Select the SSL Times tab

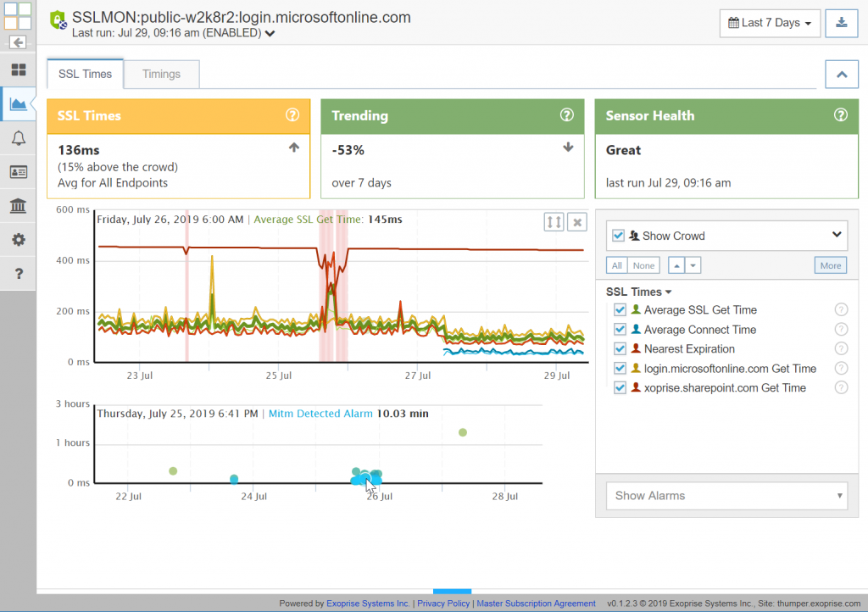click(x=85, y=73)
